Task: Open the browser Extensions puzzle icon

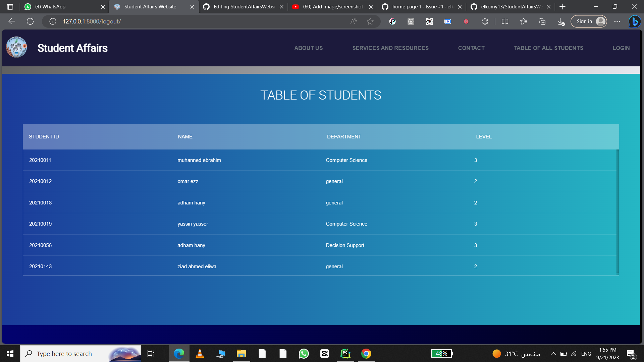Action: pyautogui.click(x=485, y=21)
